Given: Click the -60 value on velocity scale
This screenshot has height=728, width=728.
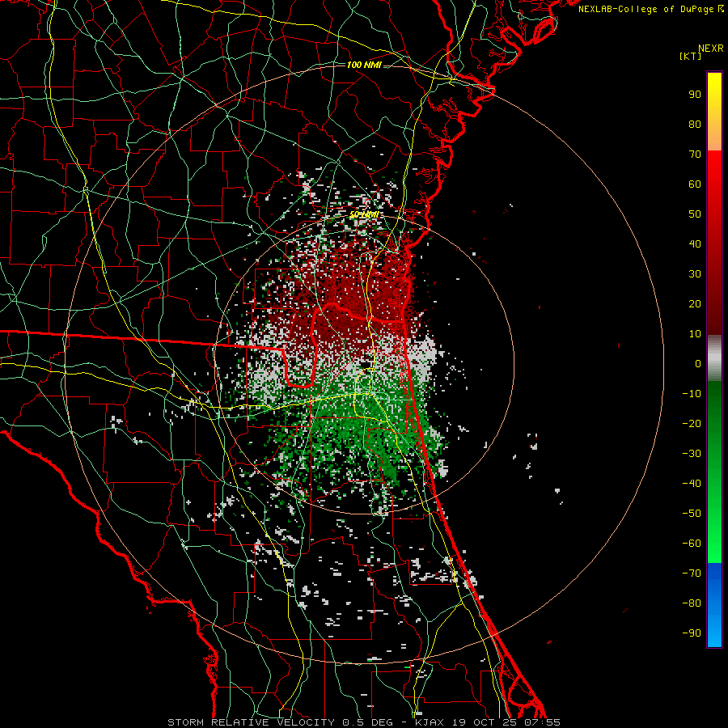Looking at the screenshot, I should (692, 544).
